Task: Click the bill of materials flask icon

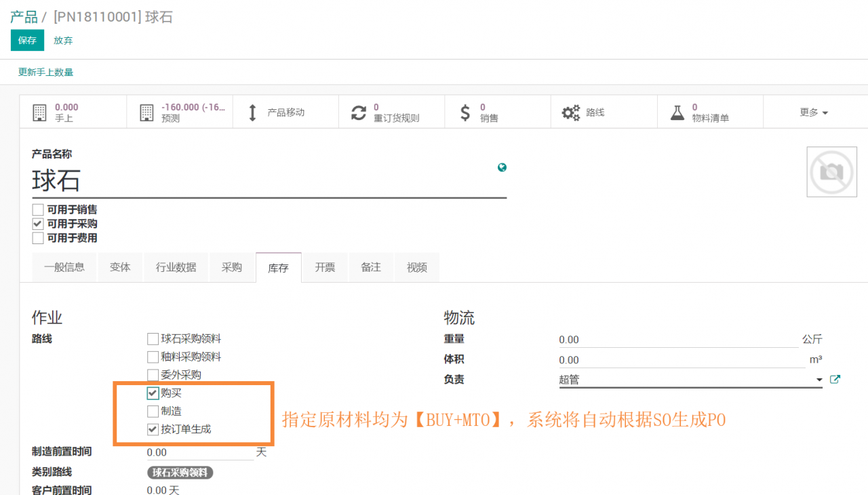Action: pos(677,113)
